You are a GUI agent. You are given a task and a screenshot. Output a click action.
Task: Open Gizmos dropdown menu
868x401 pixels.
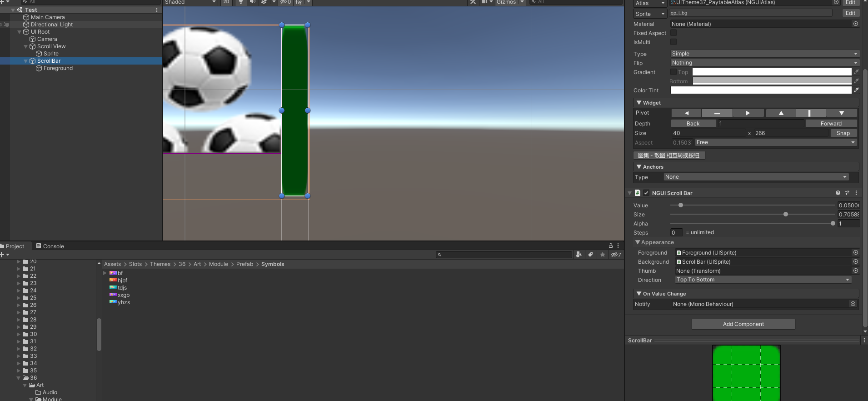tap(510, 2)
